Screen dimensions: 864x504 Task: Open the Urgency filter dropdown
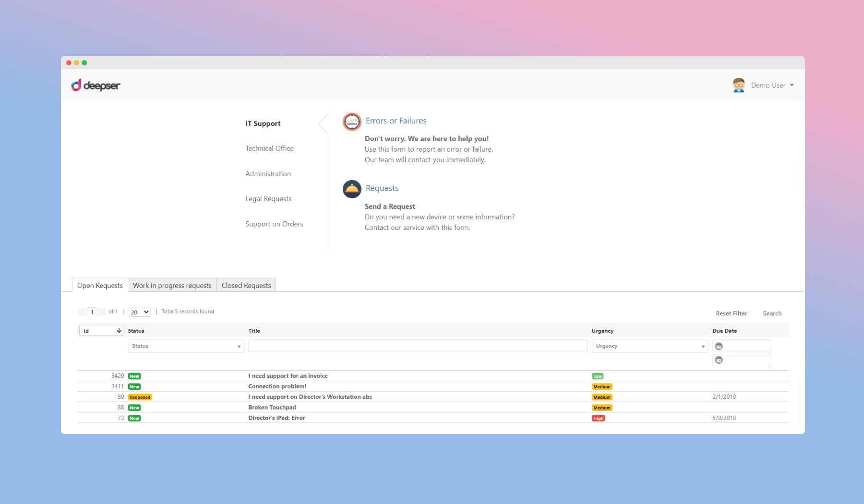[650, 346]
